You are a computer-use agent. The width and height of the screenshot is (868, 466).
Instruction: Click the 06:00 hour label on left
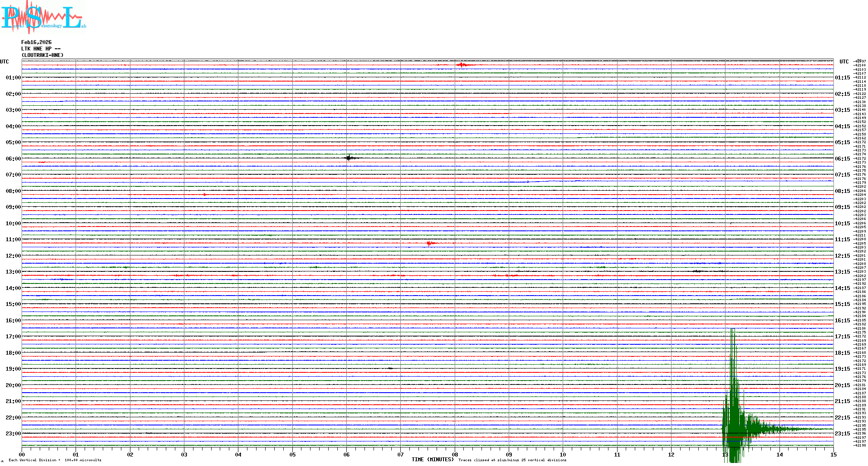pyautogui.click(x=13, y=159)
